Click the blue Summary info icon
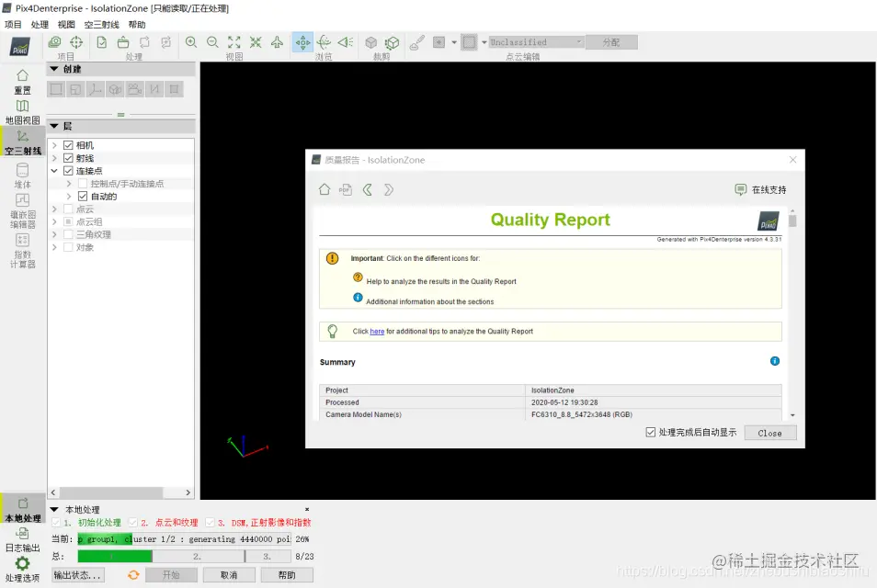Viewport: 877px width, 588px height. [775, 361]
